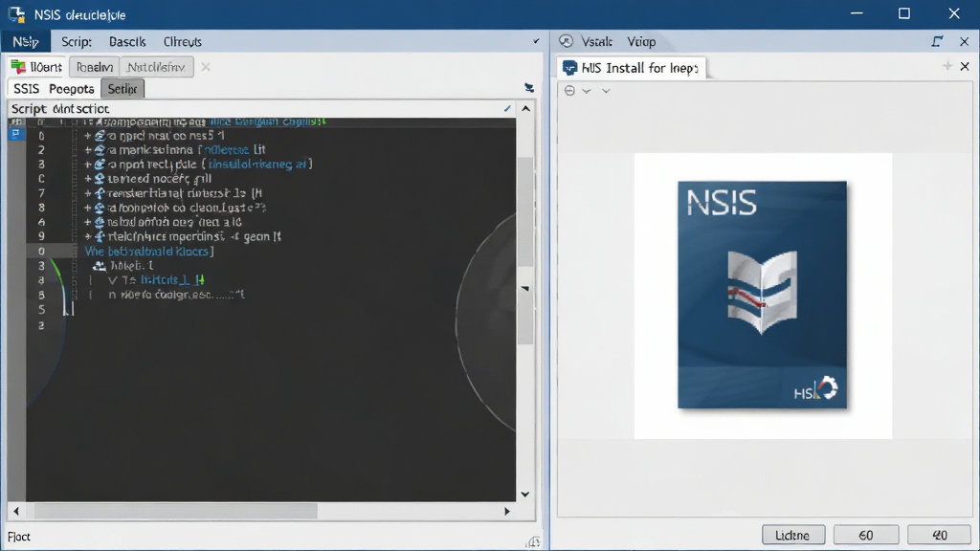Image resolution: width=980 pixels, height=551 pixels.
Task: Expand the plus on script line 9
Action: pos(88,236)
